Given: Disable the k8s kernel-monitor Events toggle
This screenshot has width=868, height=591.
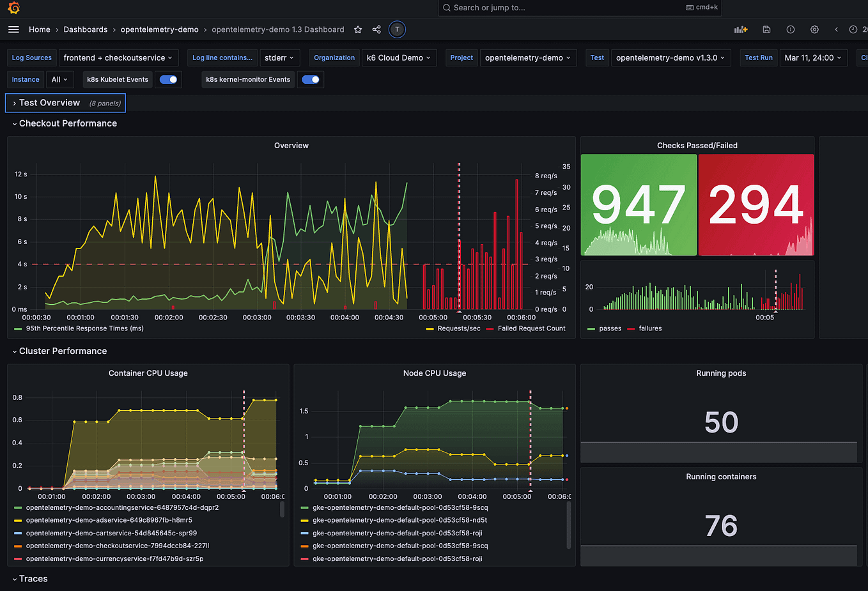Looking at the screenshot, I should 311,79.
